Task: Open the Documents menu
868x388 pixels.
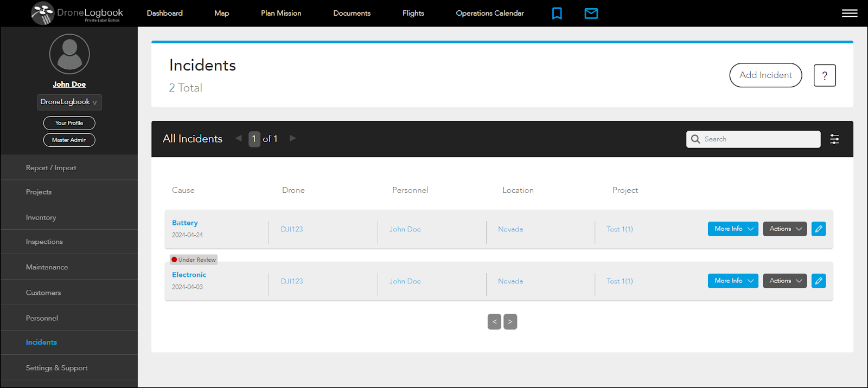Action: tap(352, 13)
